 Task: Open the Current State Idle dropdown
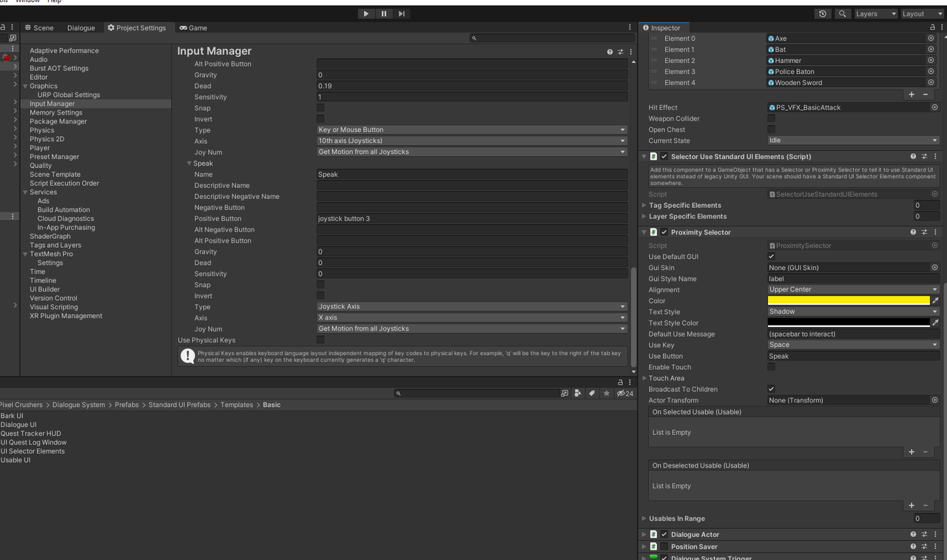pos(853,140)
